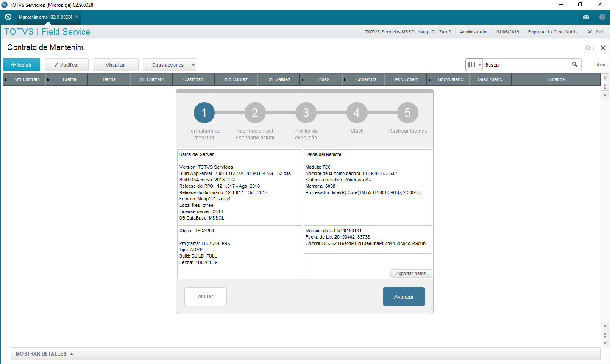The height and width of the screenshot is (364, 610).
Task: Click the grid page-up double arrow
Action: coord(605,86)
